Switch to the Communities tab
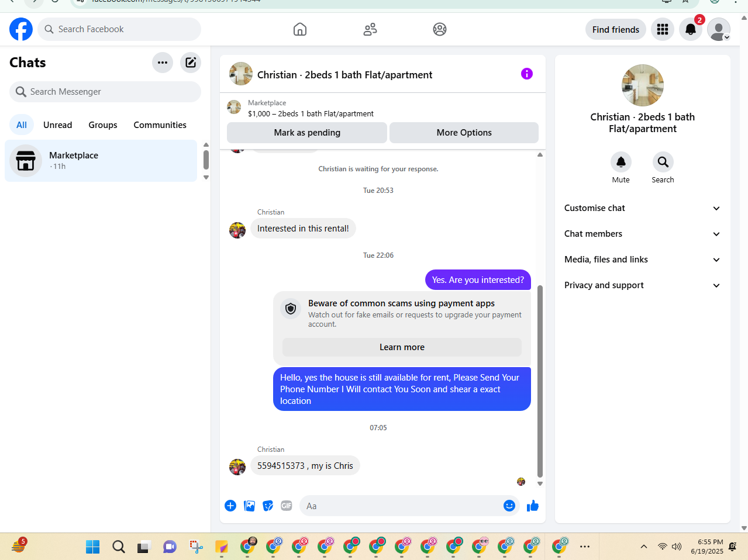 [160, 125]
